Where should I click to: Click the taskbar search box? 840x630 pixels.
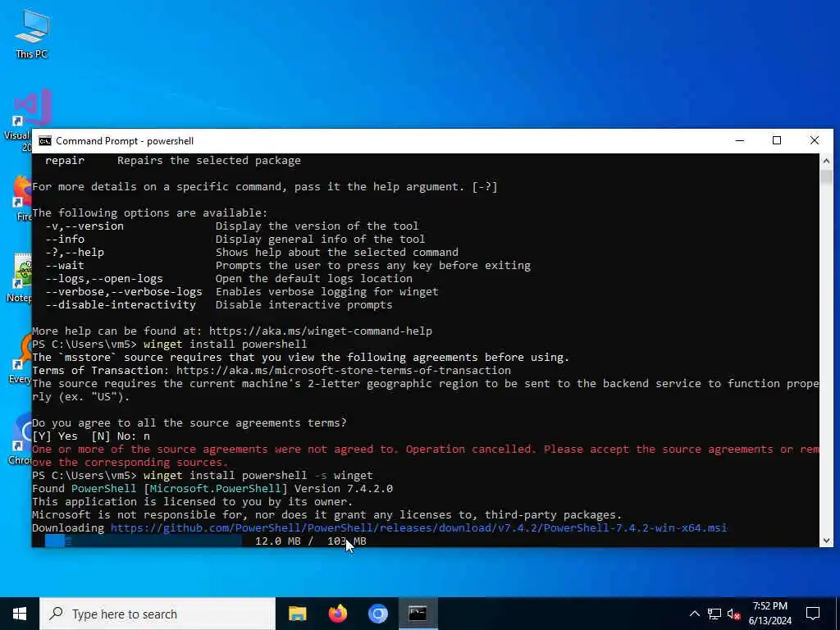tap(157, 614)
